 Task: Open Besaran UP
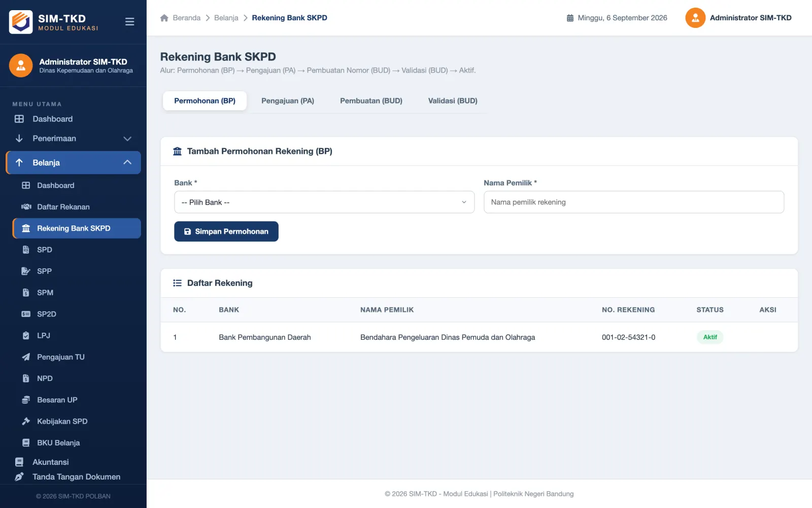pos(77,400)
